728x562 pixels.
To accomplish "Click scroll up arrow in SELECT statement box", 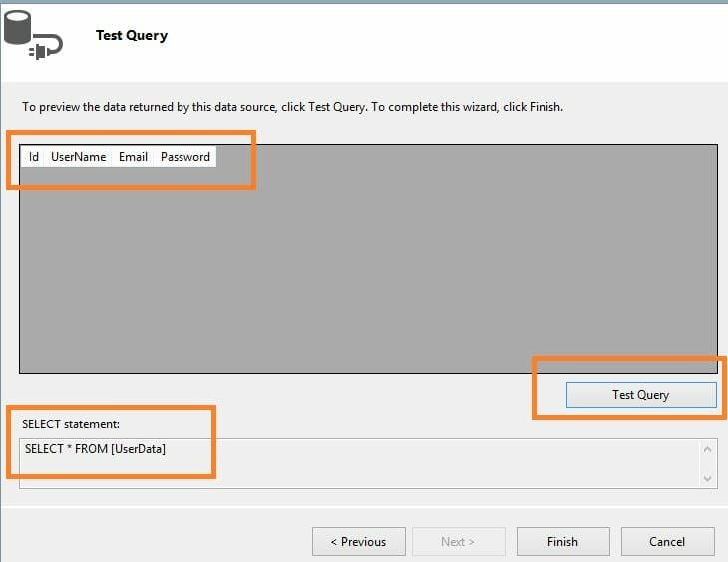I will coord(707,449).
